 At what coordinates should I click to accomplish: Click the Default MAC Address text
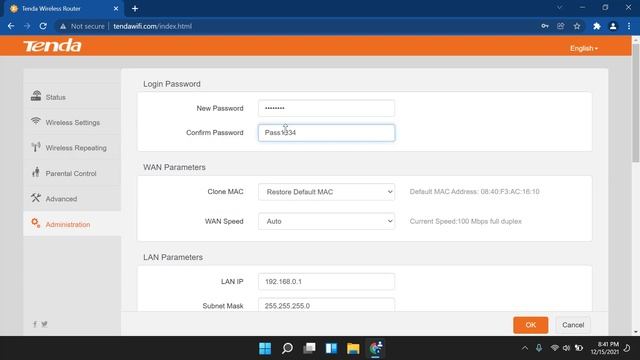tap(474, 191)
